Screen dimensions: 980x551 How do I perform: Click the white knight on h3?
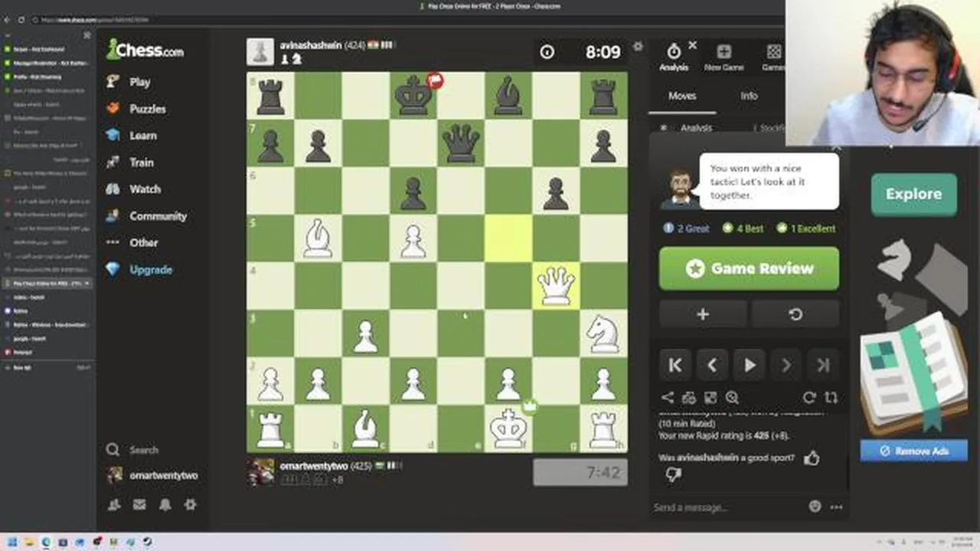tap(603, 334)
